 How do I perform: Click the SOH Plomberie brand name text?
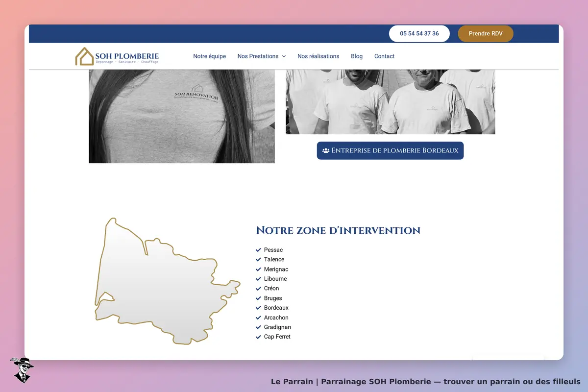tap(127, 56)
